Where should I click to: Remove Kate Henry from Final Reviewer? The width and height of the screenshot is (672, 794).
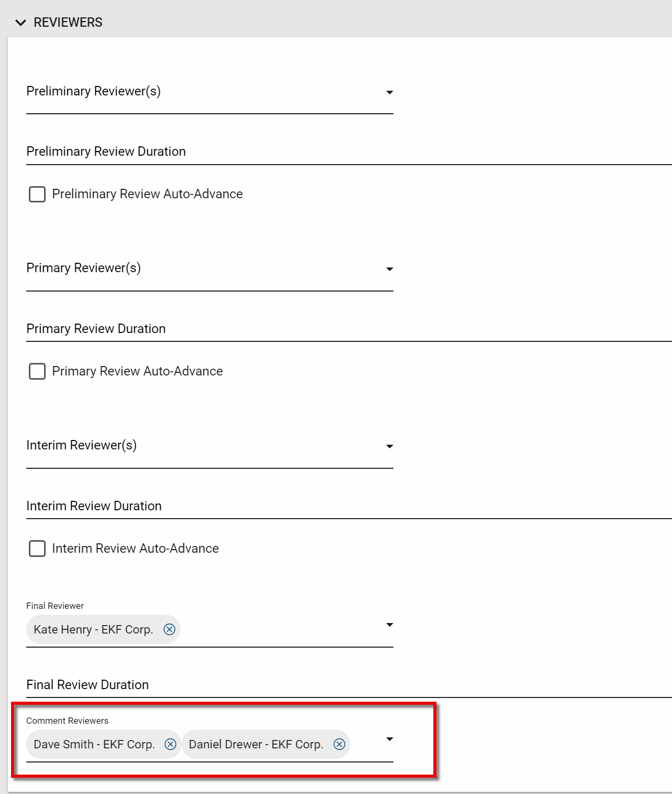click(x=169, y=629)
